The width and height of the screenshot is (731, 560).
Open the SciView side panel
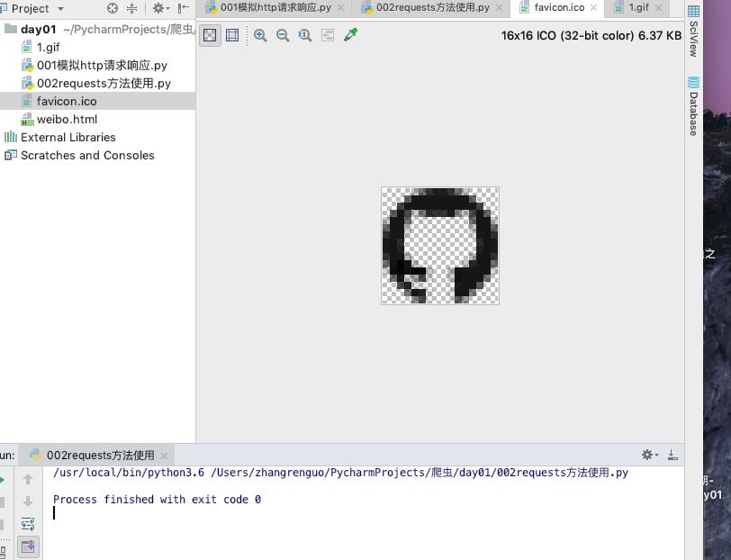point(693,32)
